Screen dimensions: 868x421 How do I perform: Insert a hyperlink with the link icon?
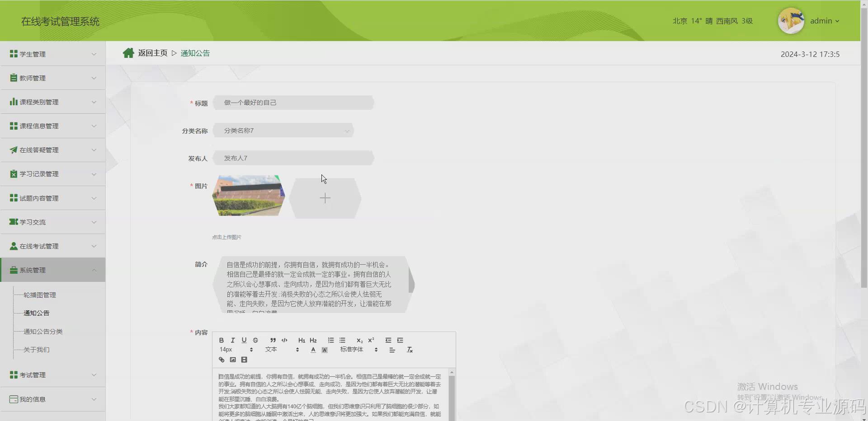pos(221,360)
